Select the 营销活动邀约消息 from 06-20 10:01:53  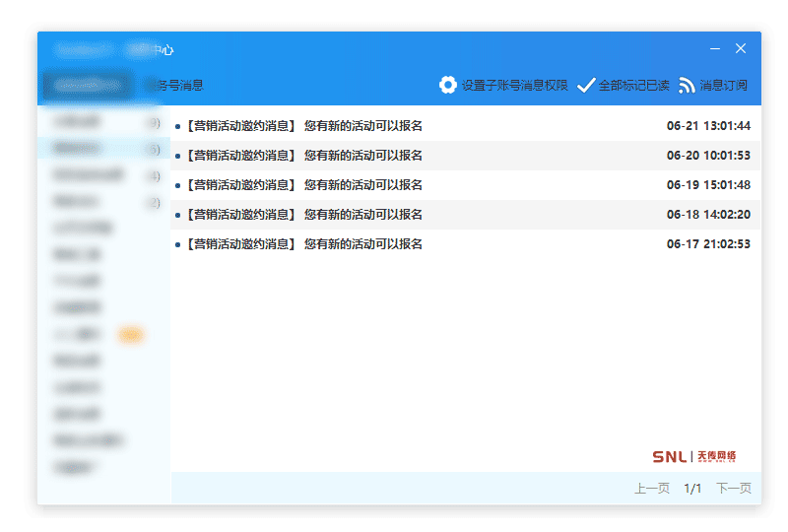point(303,156)
